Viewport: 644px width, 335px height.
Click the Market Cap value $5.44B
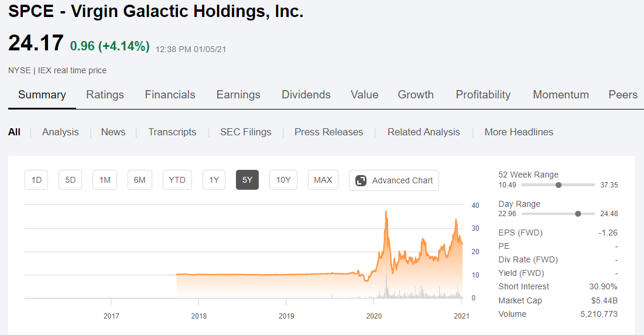tap(604, 300)
